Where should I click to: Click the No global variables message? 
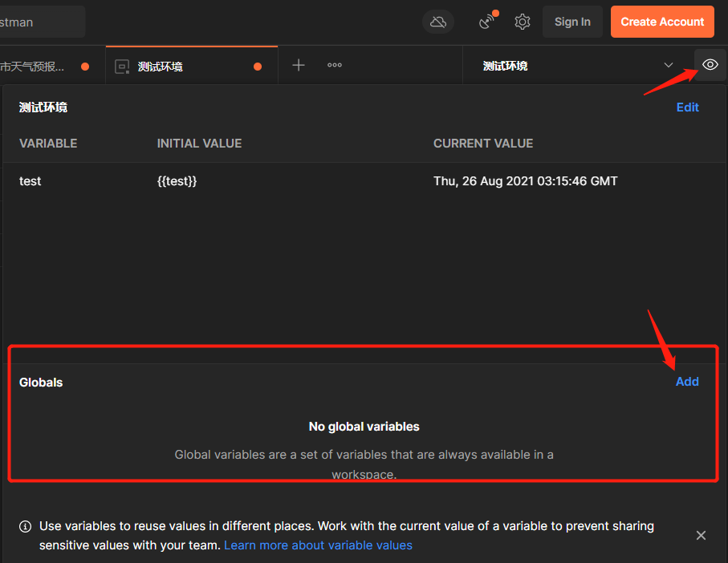tap(364, 427)
